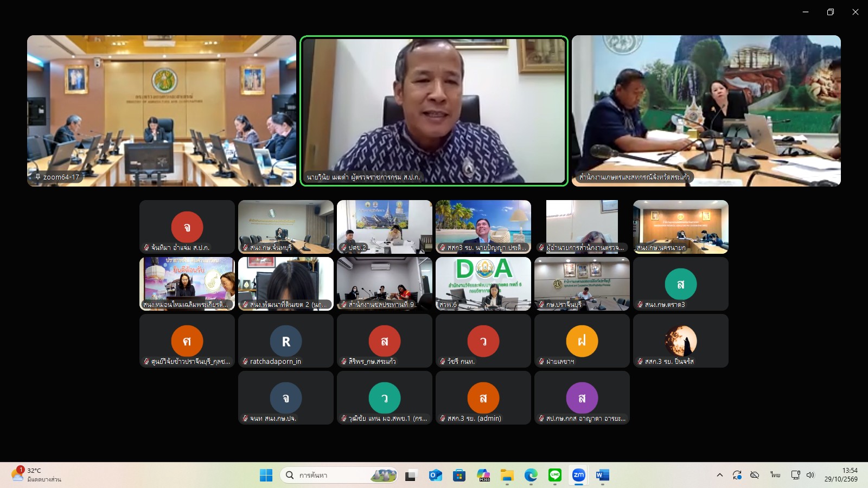Click the cloud-off icon in system tray
The image size is (868, 488).
click(755, 475)
